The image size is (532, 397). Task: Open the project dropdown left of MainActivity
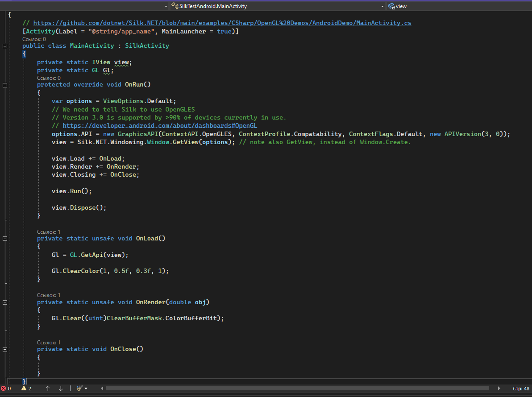tap(166, 6)
